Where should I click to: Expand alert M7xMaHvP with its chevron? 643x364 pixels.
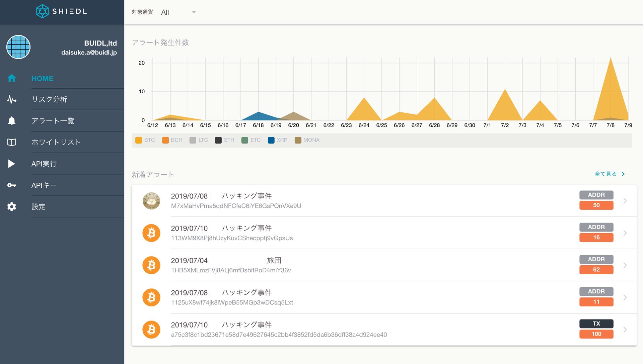[625, 201]
